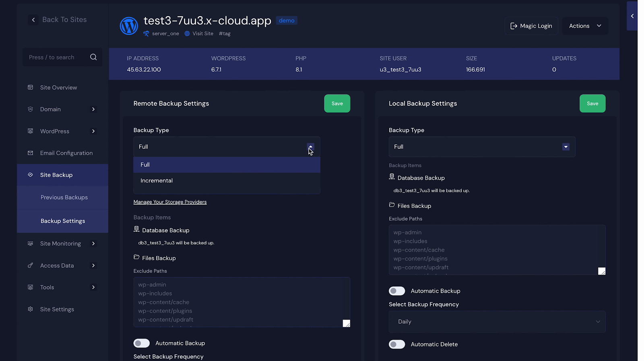Toggle Local Automatic Delete switch
Image resolution: width=644 pixels, height=361 pixels.
pyautogui.click(x=397, y=344)
